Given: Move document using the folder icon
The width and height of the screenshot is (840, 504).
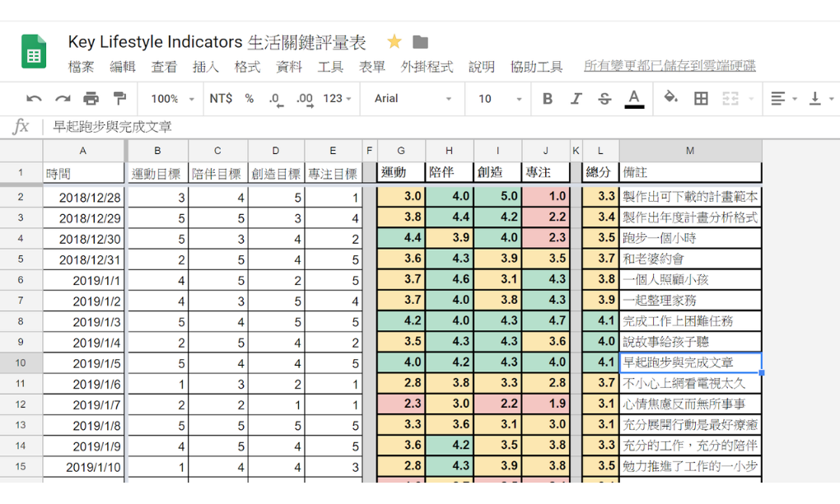Looking at the screenshot, I should coord(421,42).
